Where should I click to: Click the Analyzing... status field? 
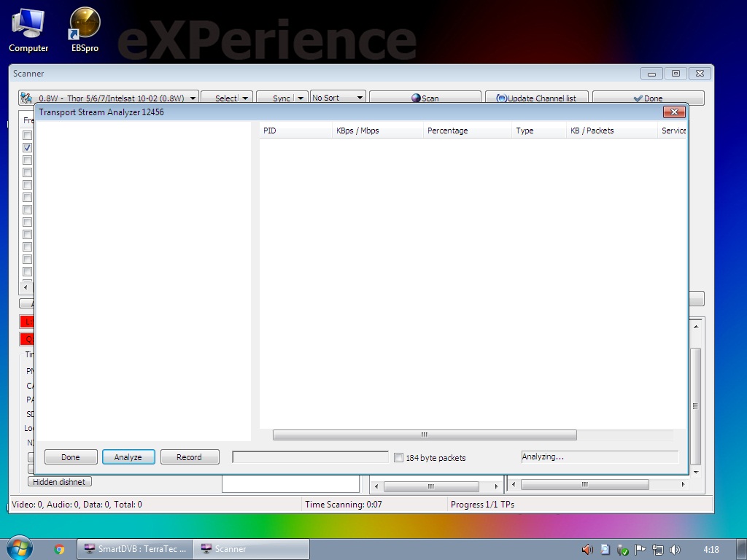tap(600, 456)
